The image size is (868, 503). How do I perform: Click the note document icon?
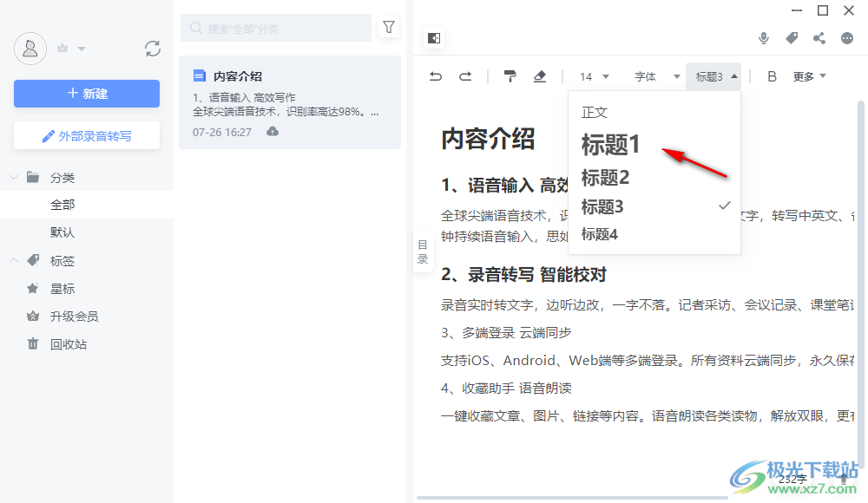point(200,75)
